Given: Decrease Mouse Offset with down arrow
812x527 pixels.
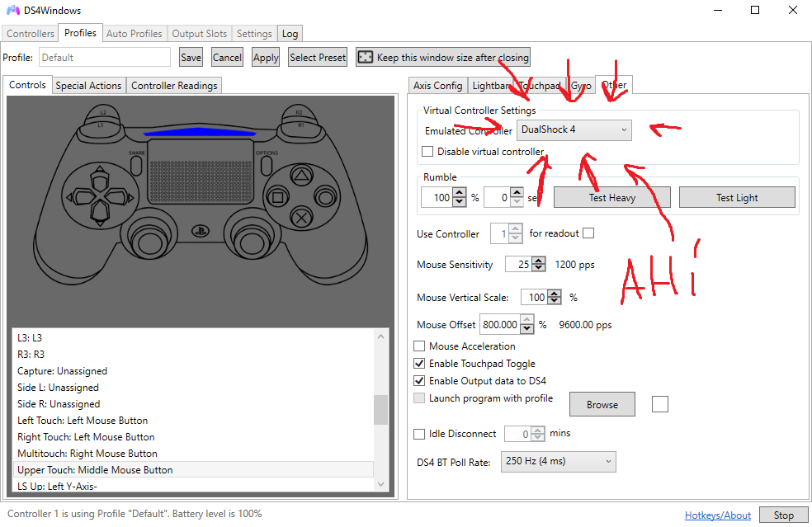Looking at the screenshot, I should coord(527,329).
